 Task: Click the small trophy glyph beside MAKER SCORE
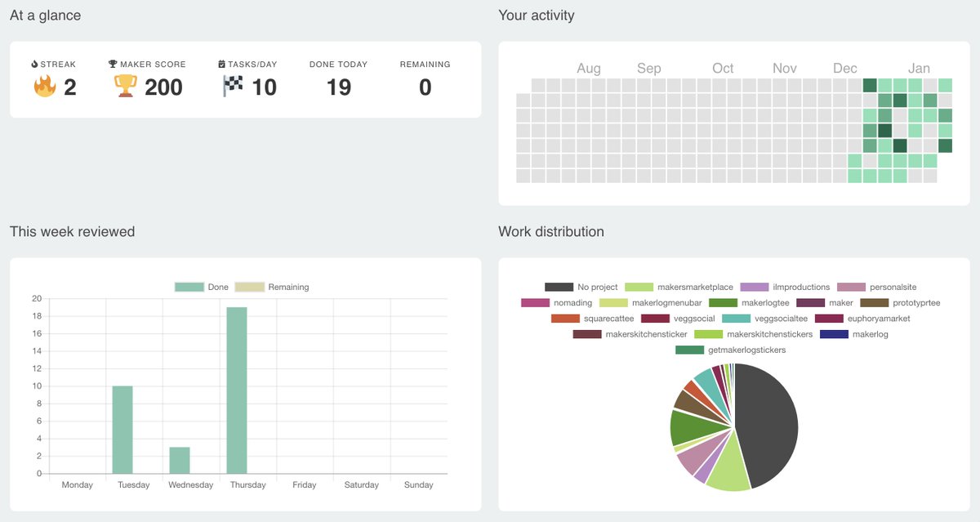point(112,64)
